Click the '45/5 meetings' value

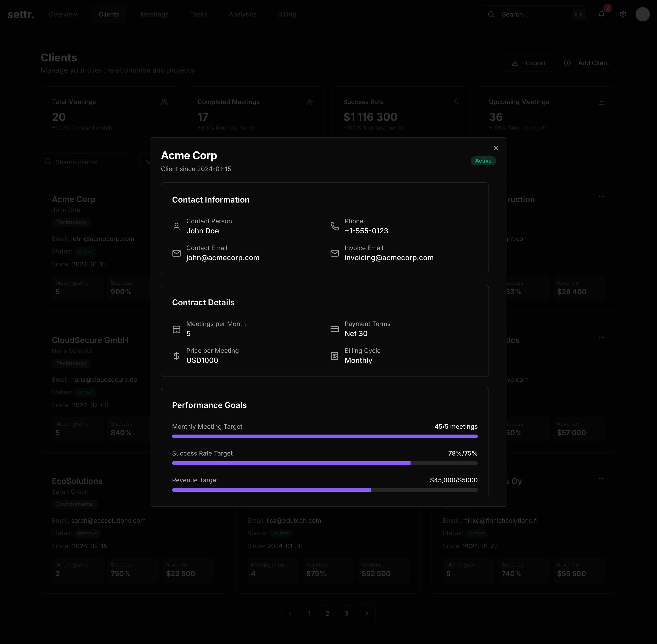click(x=456, y=427)
